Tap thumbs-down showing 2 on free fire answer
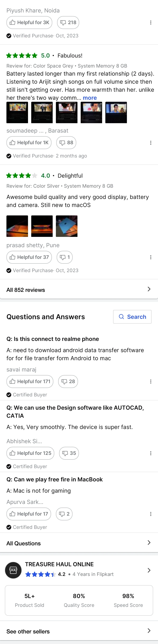158x644 pixels. [64, 514]
